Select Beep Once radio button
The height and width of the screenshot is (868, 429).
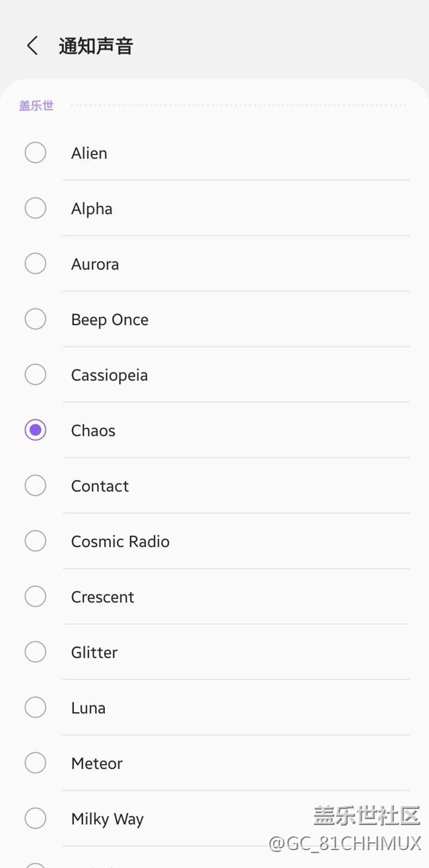coord(35,319)
